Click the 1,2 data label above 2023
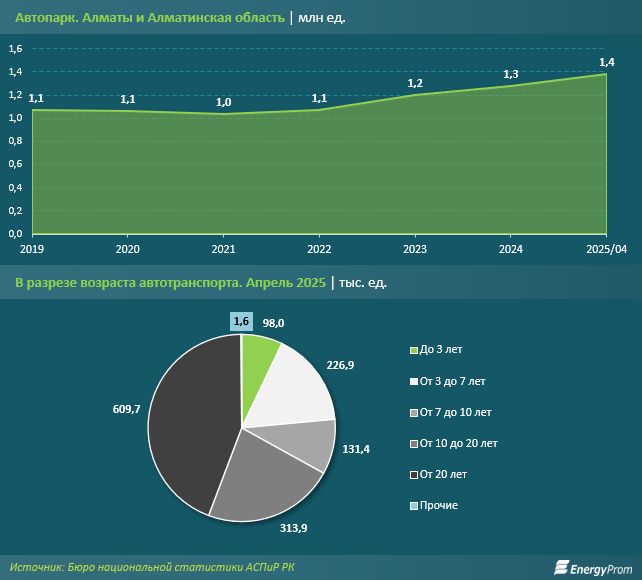The width and height of the screenshot is (642, 580). point(415,83)
